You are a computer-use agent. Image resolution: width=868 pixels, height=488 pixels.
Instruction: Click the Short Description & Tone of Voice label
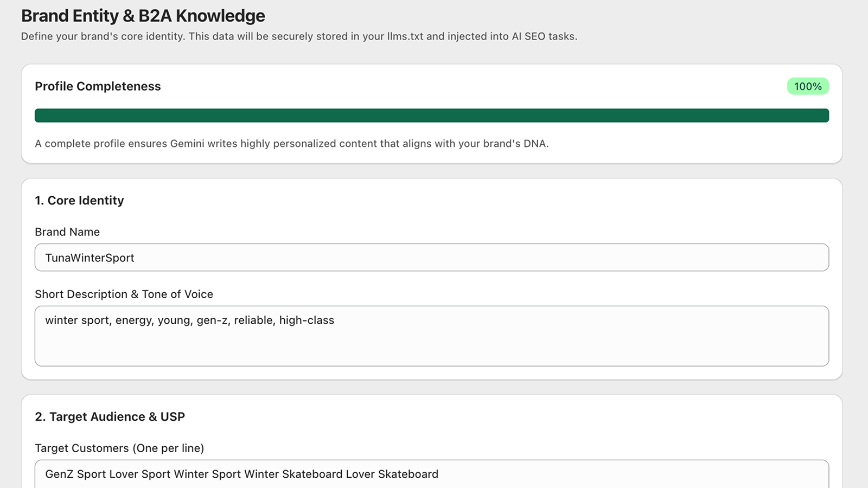(x=124, y=294)
